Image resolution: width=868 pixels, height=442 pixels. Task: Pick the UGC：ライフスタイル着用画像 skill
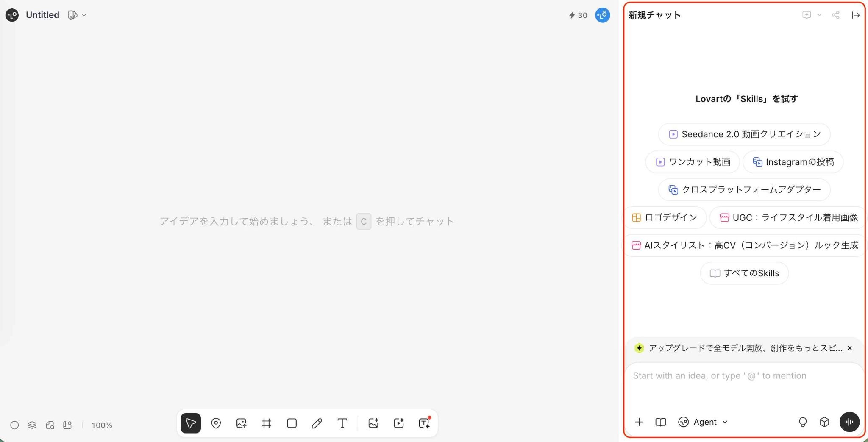pyautogui.click(x=787, y=218)
